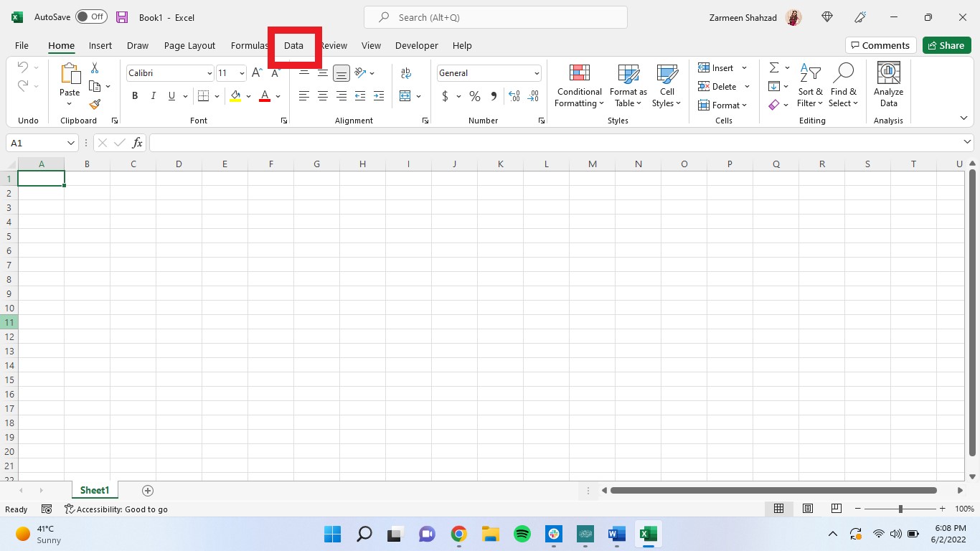Viewport: 980px width, 551px height.
Task: Click the Share button
Action: pyautogui.click(x=946, y=44)
